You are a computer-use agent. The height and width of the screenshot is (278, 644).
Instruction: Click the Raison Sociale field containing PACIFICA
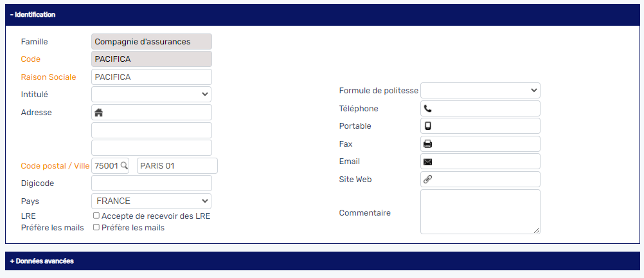coord(152,77)
